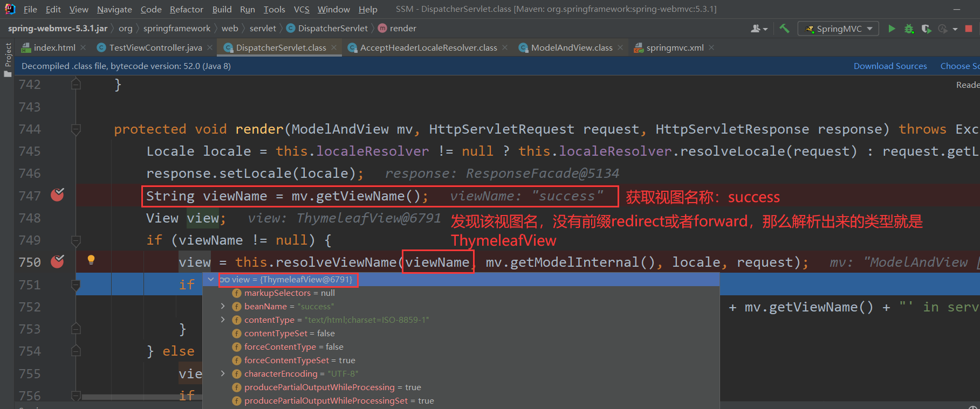Expand the contentType field node
Viewport: 980px width, 409px height.
(223, 320)
